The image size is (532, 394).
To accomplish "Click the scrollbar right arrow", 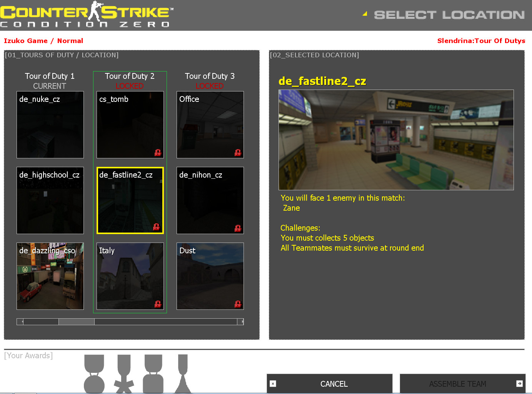I will click(240, 322).
